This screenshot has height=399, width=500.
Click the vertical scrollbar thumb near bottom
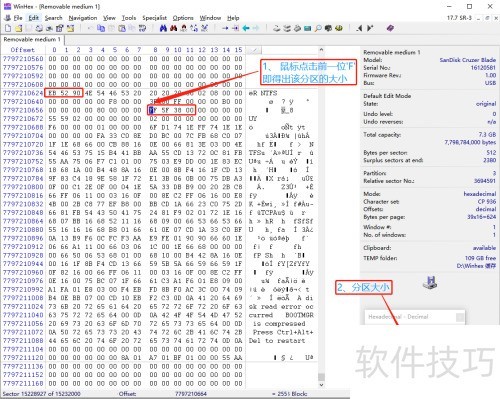click(321, 377)
